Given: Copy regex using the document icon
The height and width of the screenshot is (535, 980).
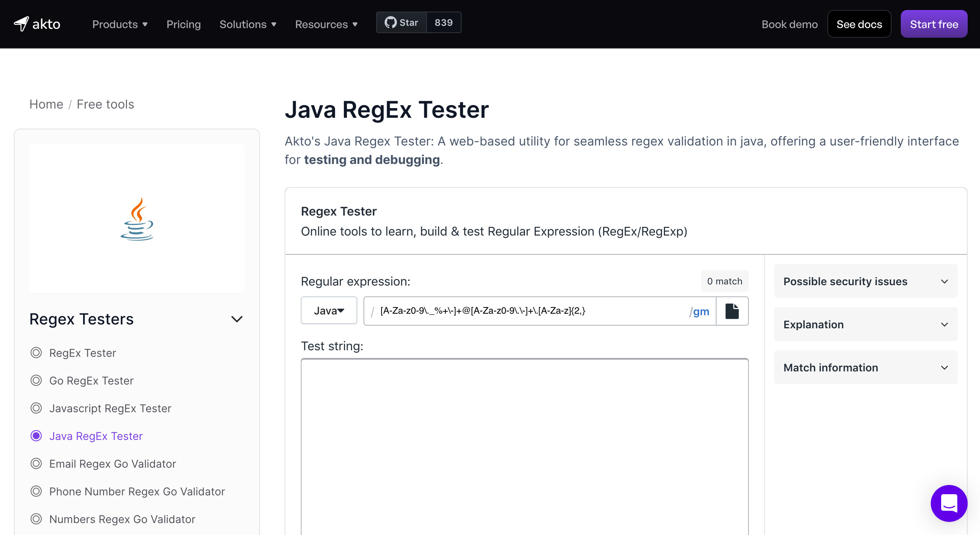Looking at the screenshot, I should pos(732,311).
